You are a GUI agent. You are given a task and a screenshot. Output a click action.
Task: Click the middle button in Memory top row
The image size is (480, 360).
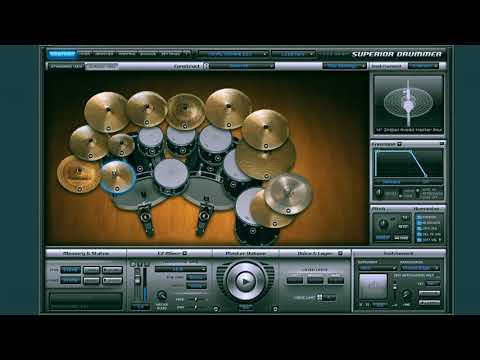click(x=91, y=270)
